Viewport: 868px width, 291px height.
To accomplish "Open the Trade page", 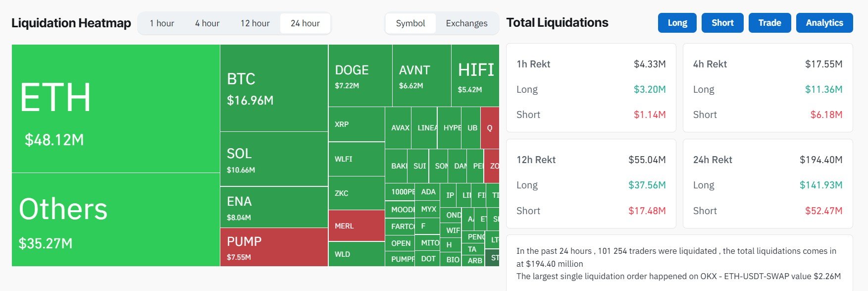I will pos(769,22).
